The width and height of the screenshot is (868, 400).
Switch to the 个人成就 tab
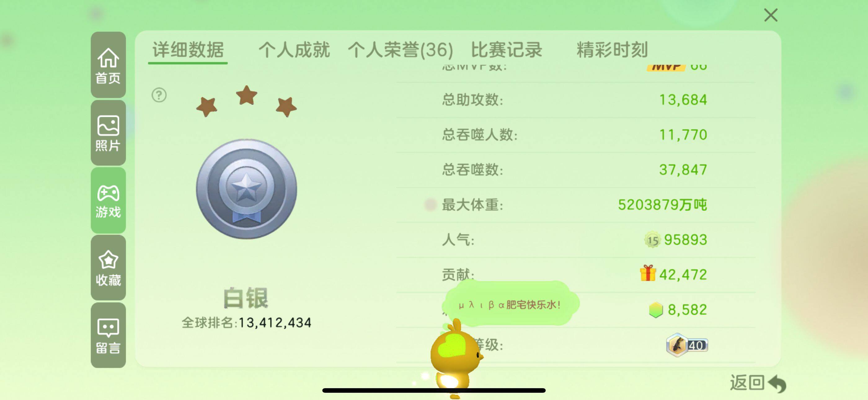294,50
